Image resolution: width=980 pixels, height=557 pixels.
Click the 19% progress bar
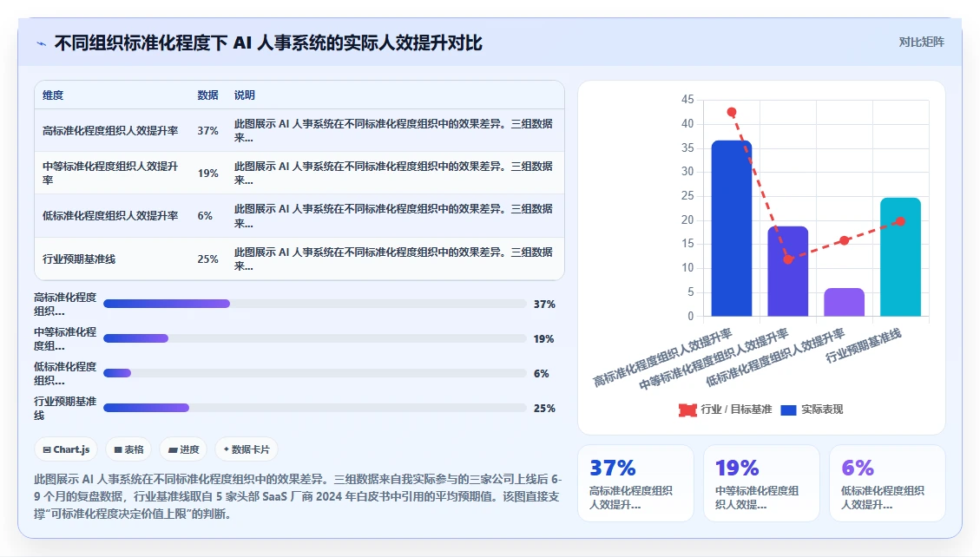(x=315, y=338)
